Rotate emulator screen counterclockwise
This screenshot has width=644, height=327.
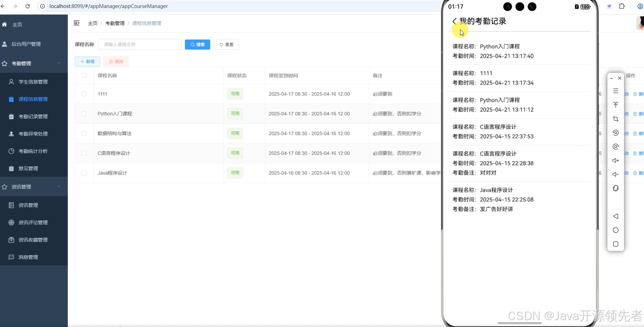click(x=616, y=133)
